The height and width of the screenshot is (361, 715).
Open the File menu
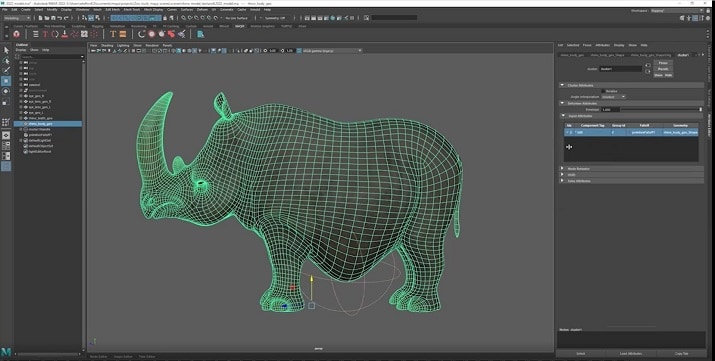coord(5,9)
